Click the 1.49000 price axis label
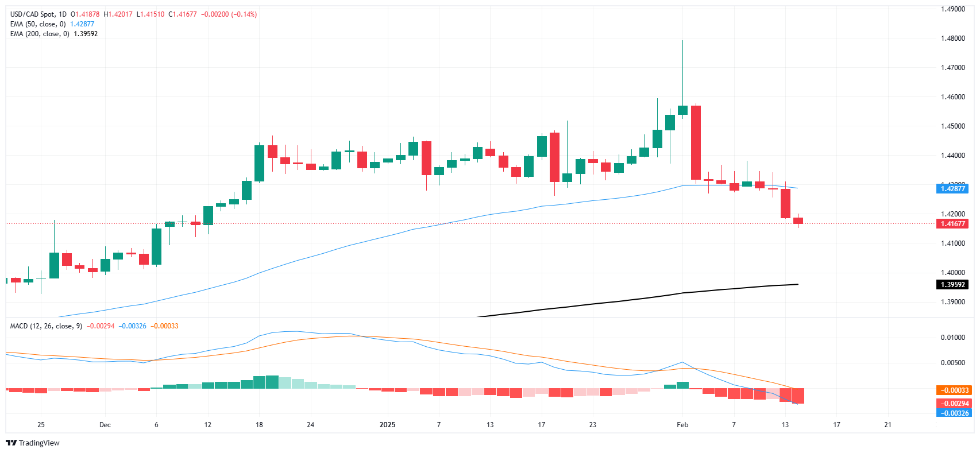Screen dimensions: 980x453 pyautogui.click(x=952, y=9)
